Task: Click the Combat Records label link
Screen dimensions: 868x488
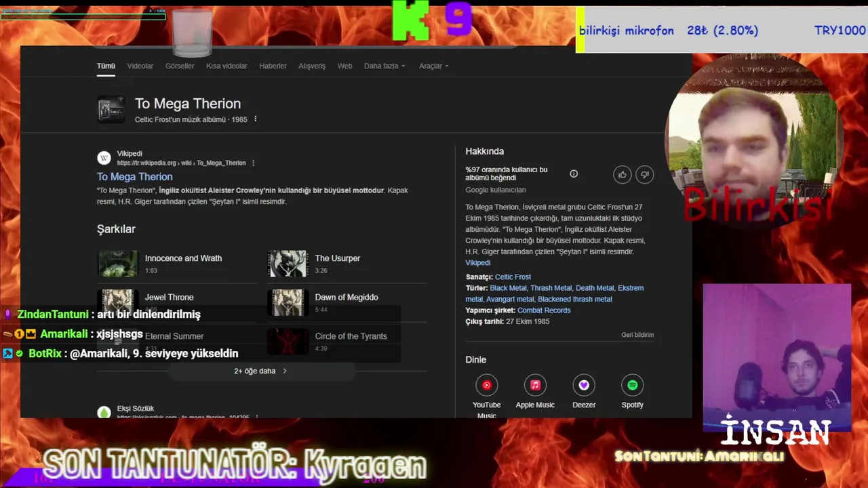Action: tap(544, 310)
